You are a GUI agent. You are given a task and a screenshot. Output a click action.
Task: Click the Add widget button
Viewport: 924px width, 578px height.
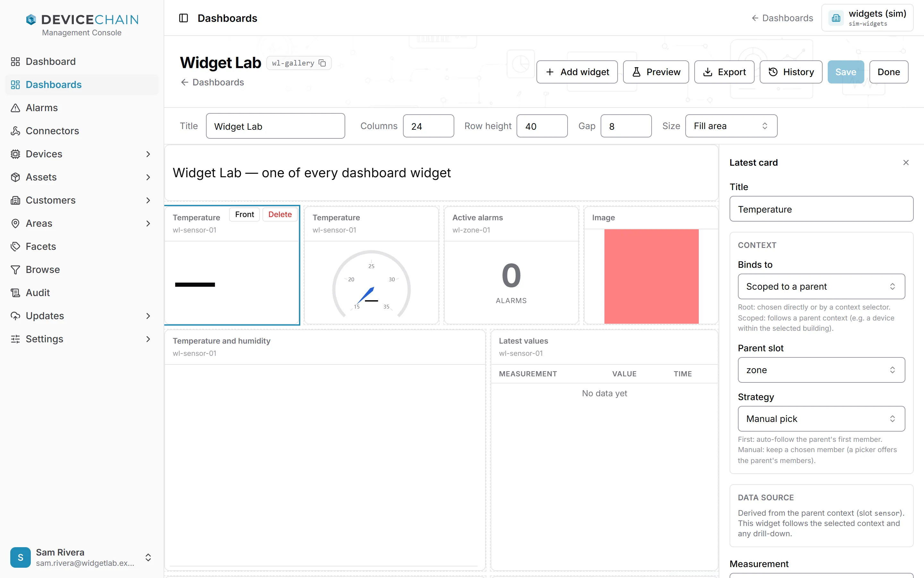tap(577, 72)
